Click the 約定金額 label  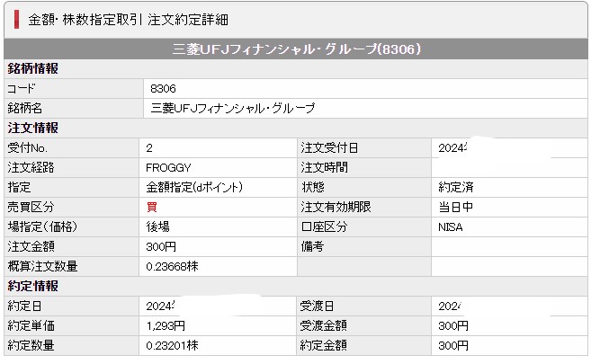323,346
